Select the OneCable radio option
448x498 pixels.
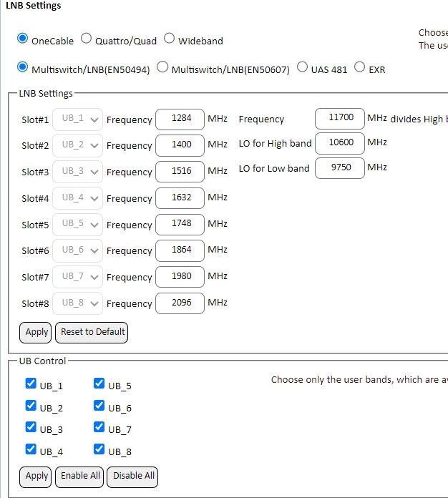23,39
